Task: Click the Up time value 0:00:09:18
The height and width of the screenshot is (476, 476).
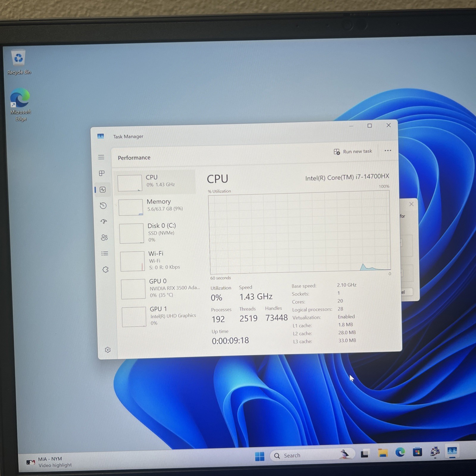Action: [230, 341]
